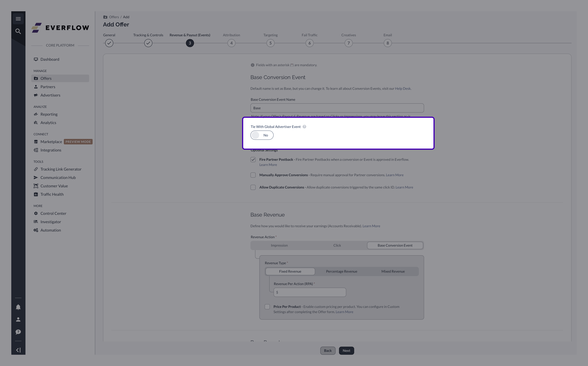Click the search magnifier icon
Screen dimensions: 588x366
click(18, 31)
